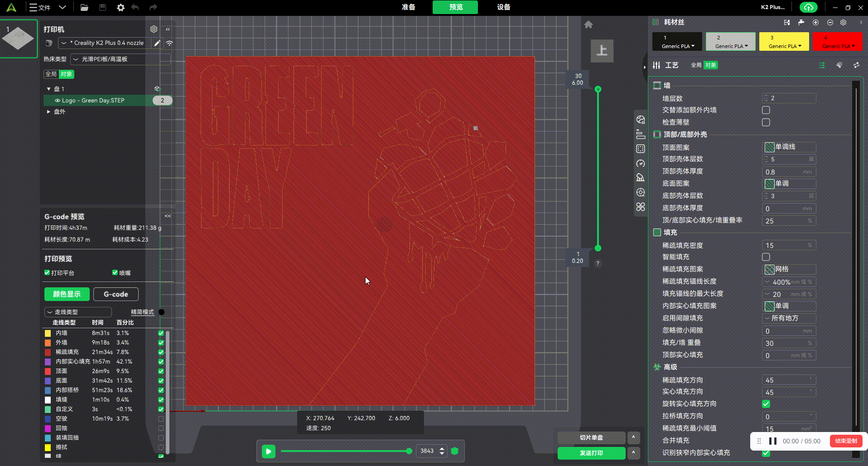Collapse the printer panel double-arrow
Image resolution: width=868 pixels, height=466 pixels.
pyautogui.click(x=168, y=29)
